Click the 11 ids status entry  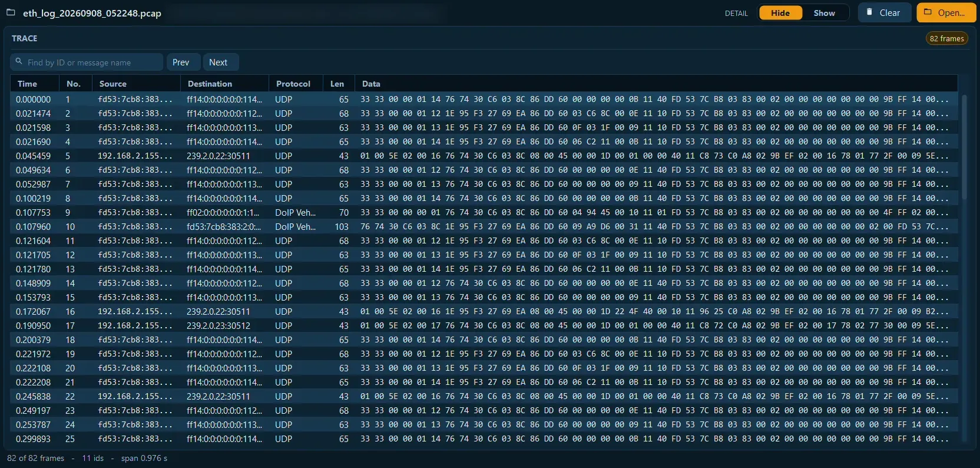point(92,458)
